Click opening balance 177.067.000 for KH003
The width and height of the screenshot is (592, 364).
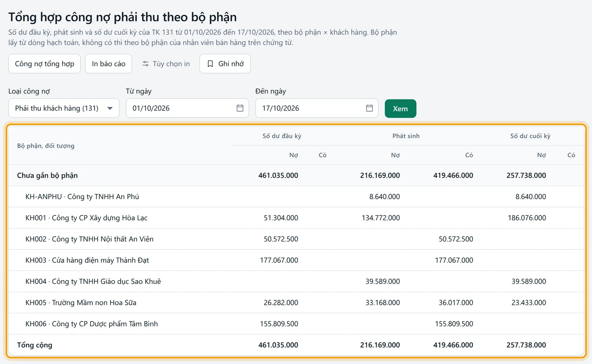(279, 260)
